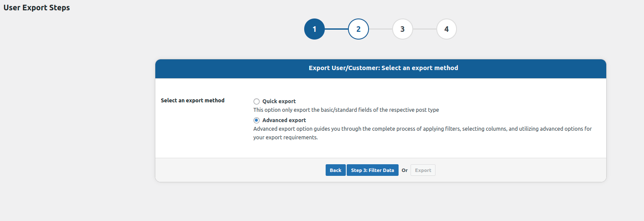Click the "Quick export" label text
644x221 pixels.
point(279,101)
